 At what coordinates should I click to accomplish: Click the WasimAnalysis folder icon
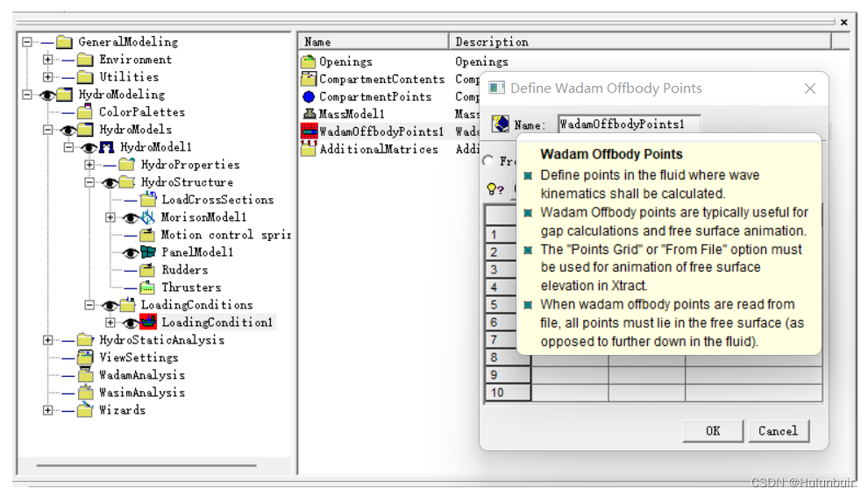85,393
